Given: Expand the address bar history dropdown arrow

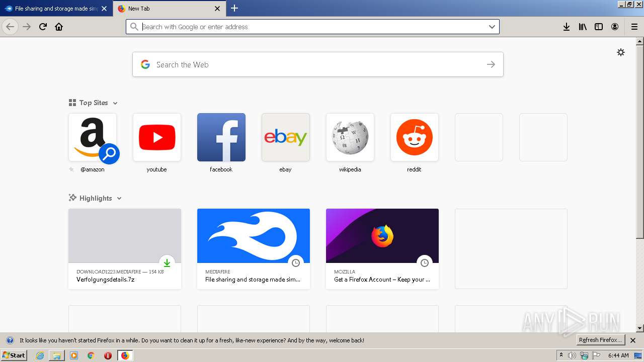Looking at the screenshot, I should click(x=492, y=27).
